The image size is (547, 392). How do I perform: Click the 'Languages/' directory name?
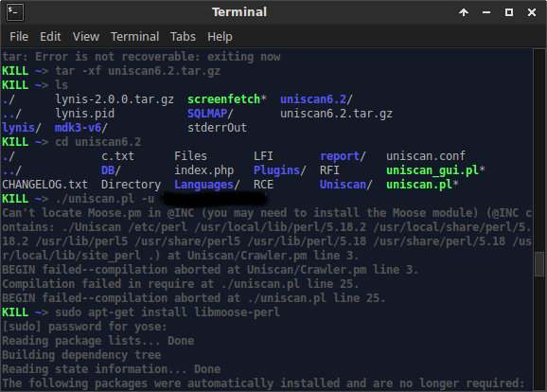click(207, 185)
